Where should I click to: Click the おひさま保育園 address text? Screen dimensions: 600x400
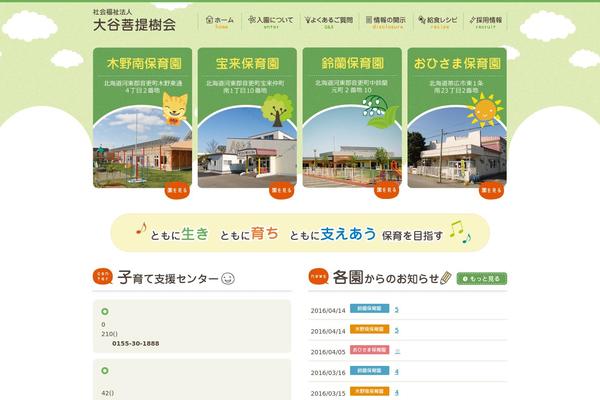[x=456, y=87]
